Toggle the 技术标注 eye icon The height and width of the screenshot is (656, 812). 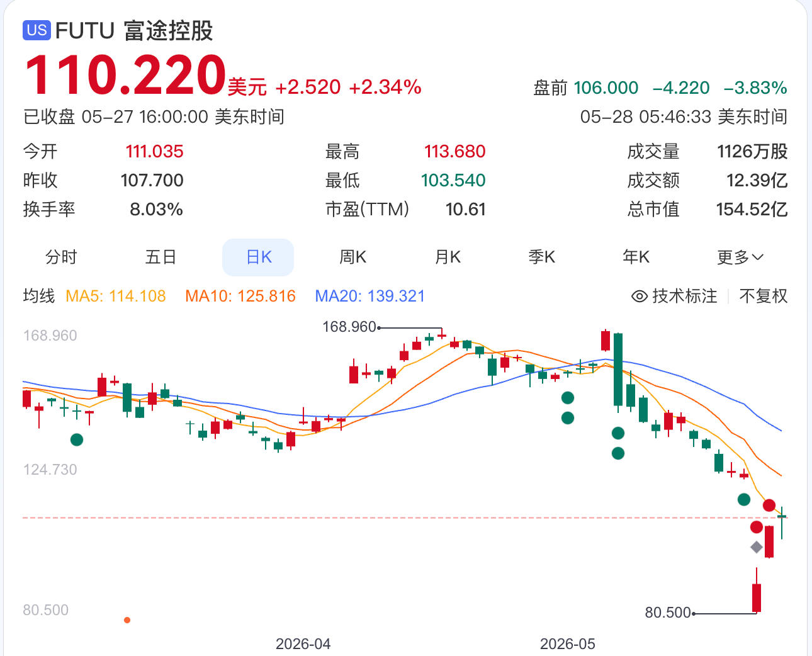click(x=640, y=297)
